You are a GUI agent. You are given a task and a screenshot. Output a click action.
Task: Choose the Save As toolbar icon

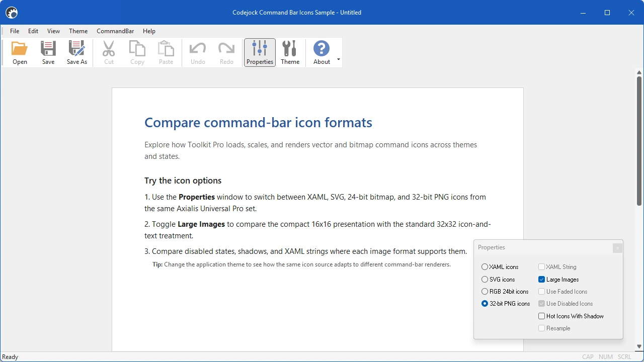pos(77,48)
